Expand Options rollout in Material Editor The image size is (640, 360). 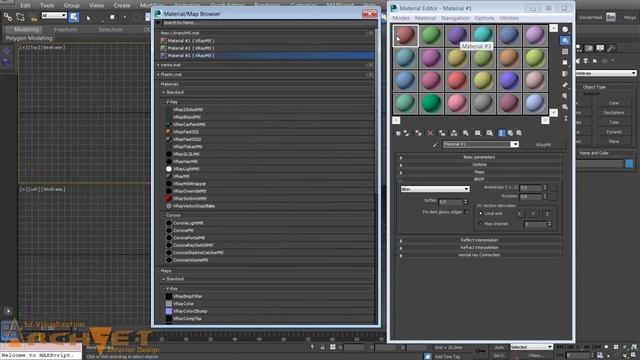point(480,164)
